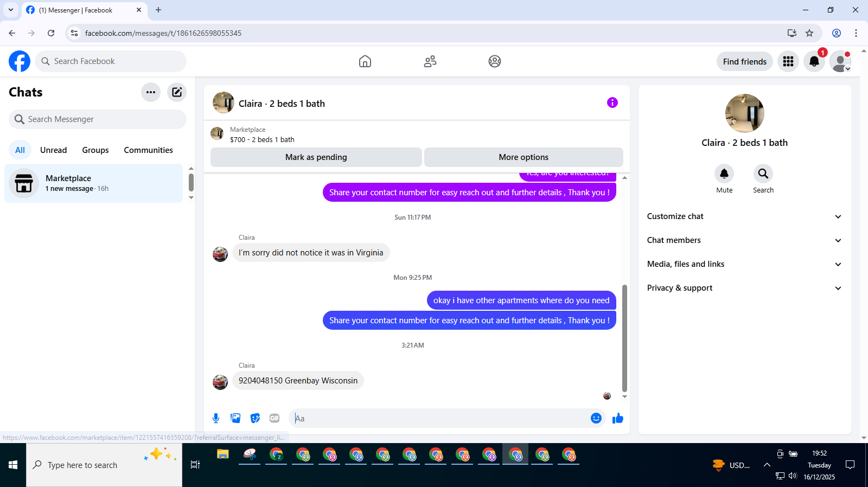This screenshot has width=868, height=487.
Task: Click Claira's avatar beside the Virginia message
Action: click(220, 254)
